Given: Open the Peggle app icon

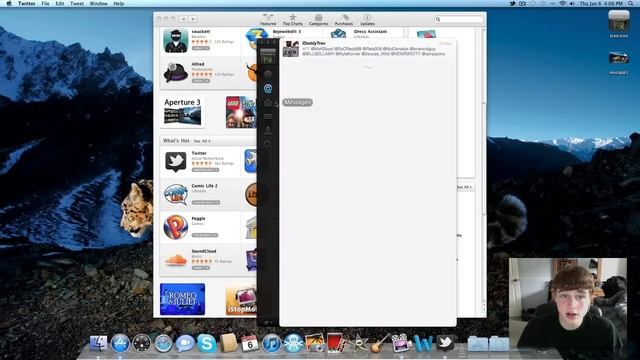Looking at the screenshot, I should (x=176, y=227).
